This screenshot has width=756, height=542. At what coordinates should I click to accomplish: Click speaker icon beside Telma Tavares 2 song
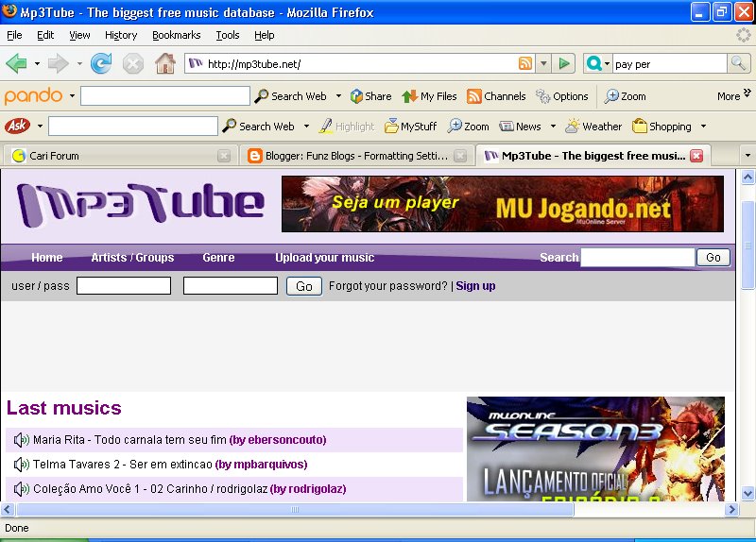21,465
